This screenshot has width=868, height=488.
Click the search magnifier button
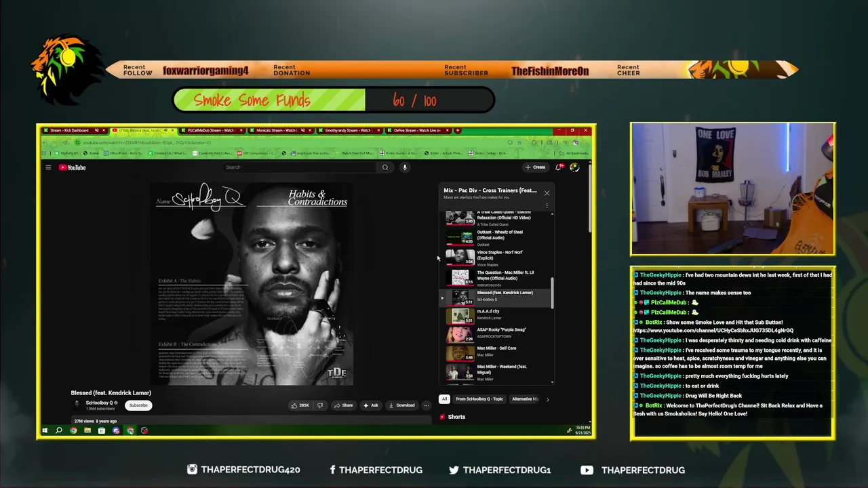tap(385, 167)
